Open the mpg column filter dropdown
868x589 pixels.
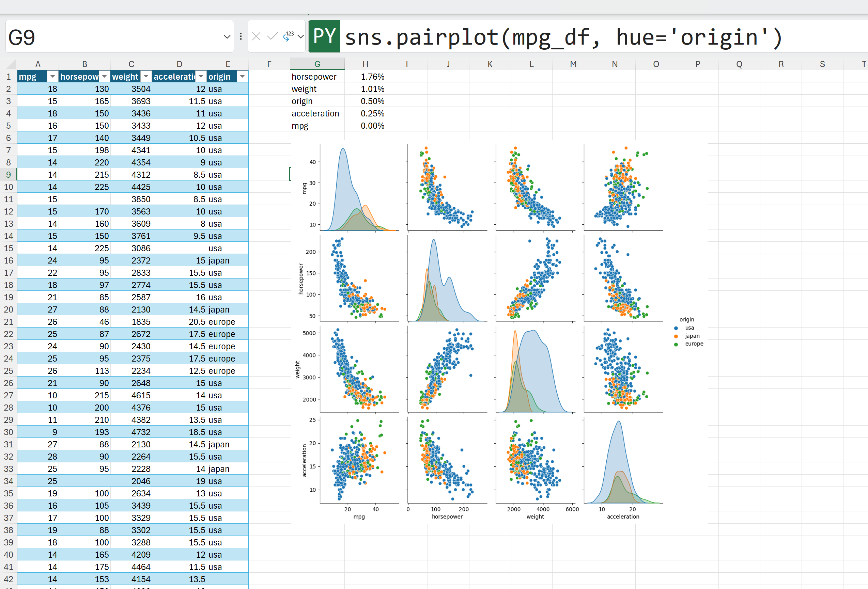click(52, 77)
